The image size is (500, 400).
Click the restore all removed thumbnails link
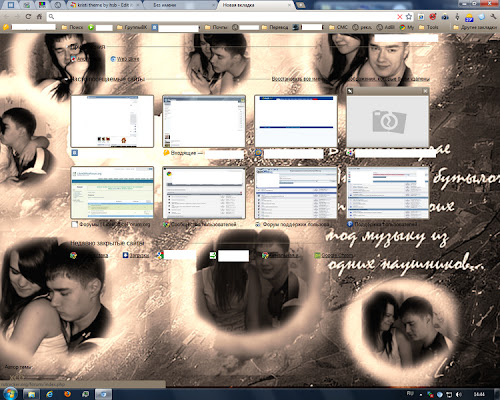350,79
